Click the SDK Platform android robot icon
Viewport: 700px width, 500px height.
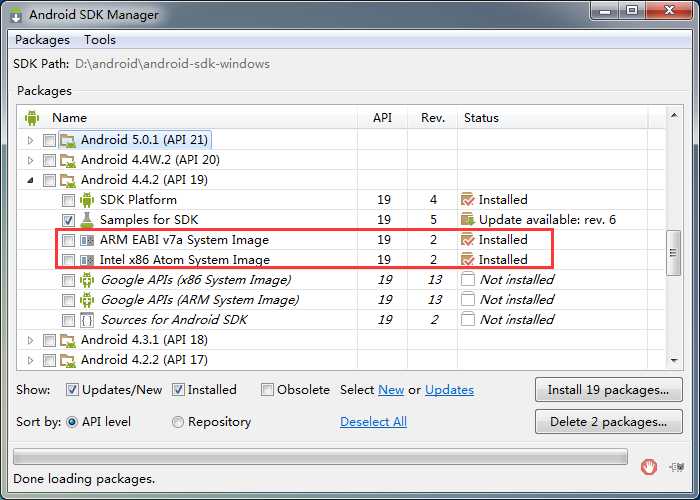[87, 200]
